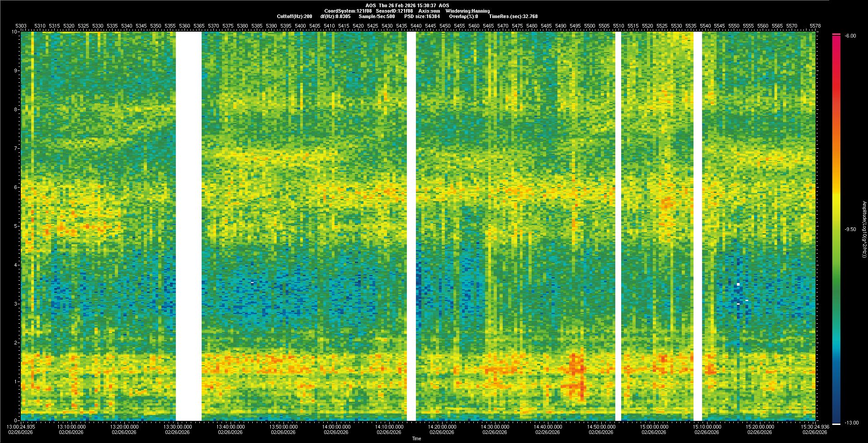Select the 15:30:24.936 end time label
This screenshot has width=868, height=443.
click(815, 426)
